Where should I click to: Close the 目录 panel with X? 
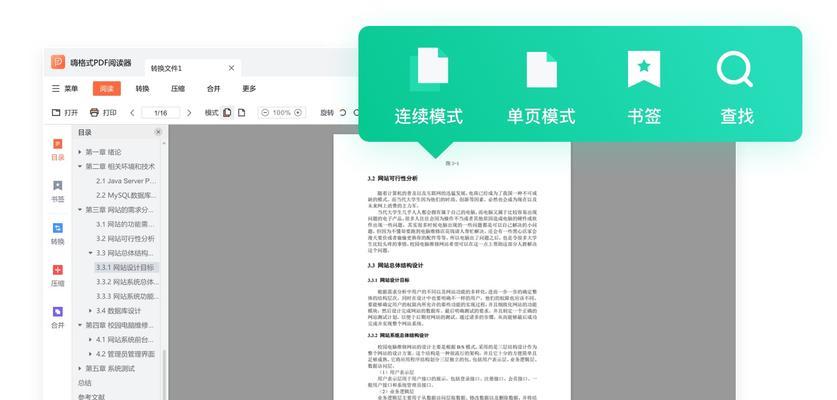click(x=158, y=132)
